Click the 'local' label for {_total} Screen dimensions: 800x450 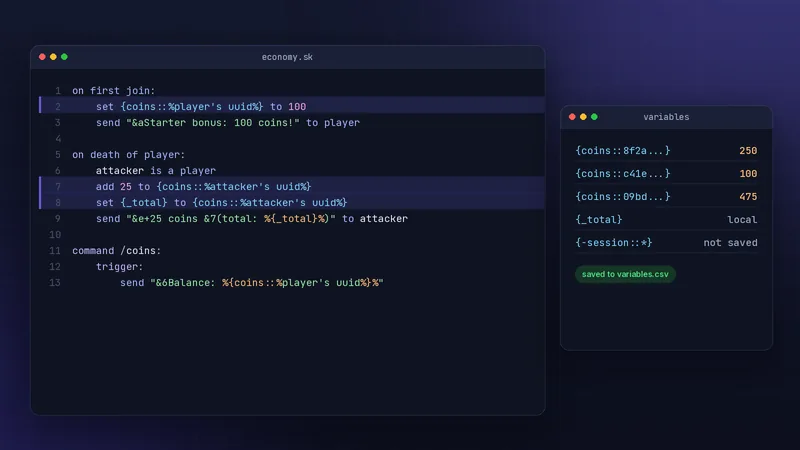(x=742, y=219)
